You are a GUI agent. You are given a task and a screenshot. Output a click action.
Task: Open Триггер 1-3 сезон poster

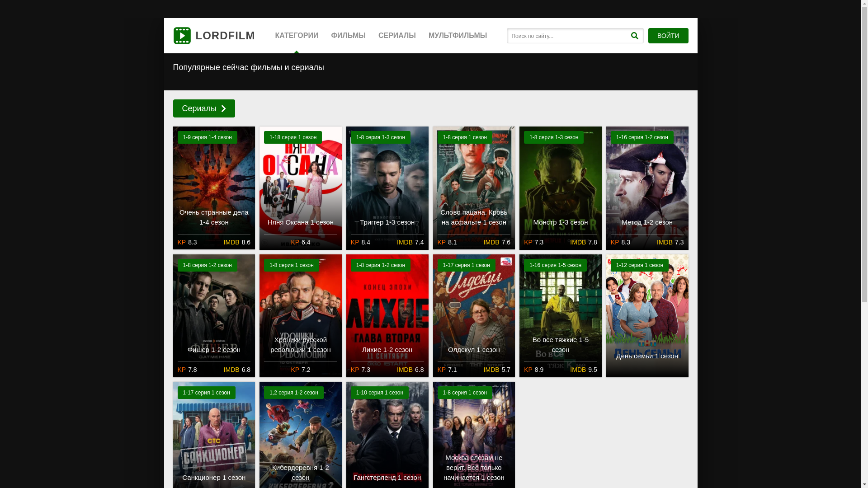(x=387, y=188)
